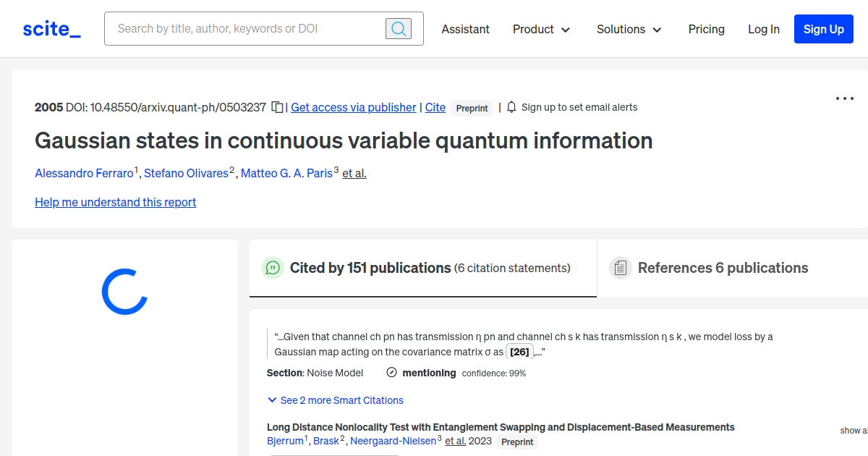Click the scite_ logo
Screen dimensions: 868x456
[51, 28]
